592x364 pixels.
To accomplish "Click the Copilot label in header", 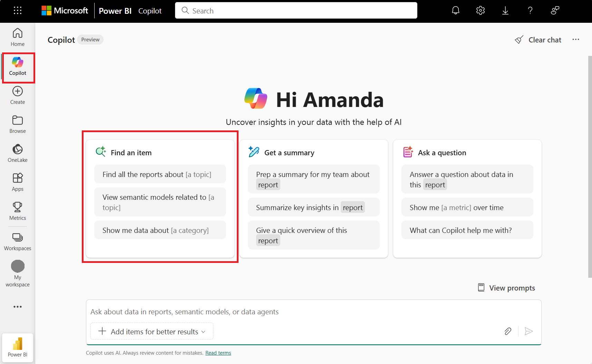I will [150, 11].
